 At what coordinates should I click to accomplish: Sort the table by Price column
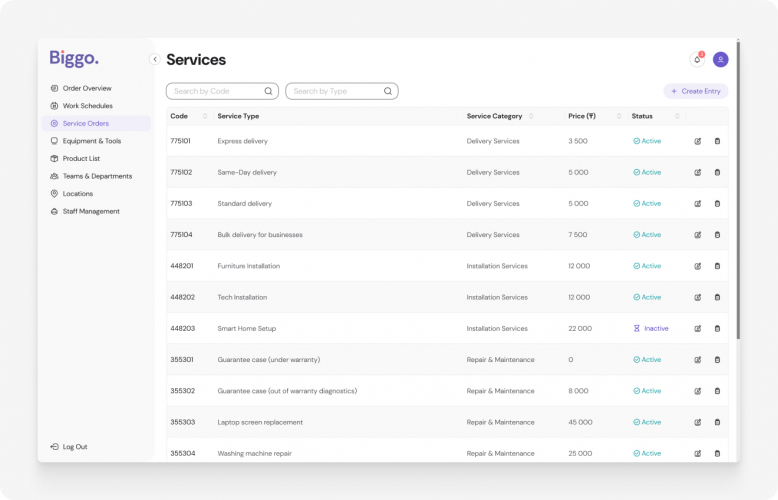pos(619,116)
